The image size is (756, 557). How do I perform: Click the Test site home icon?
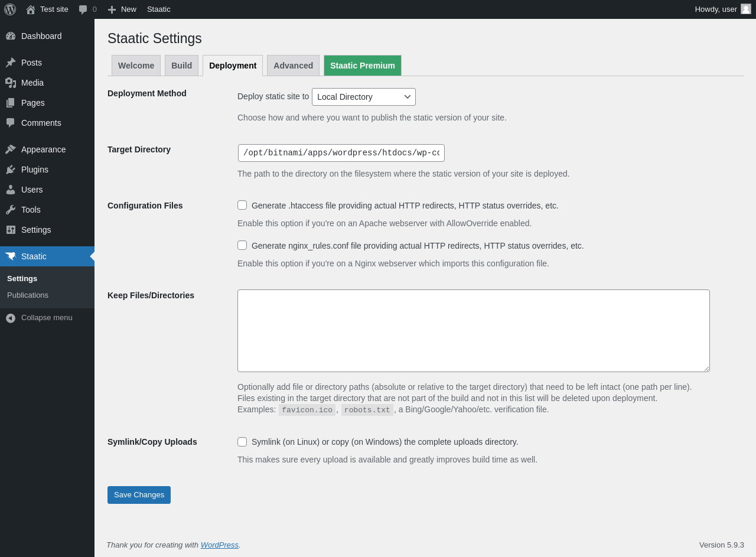pos(31,9)
